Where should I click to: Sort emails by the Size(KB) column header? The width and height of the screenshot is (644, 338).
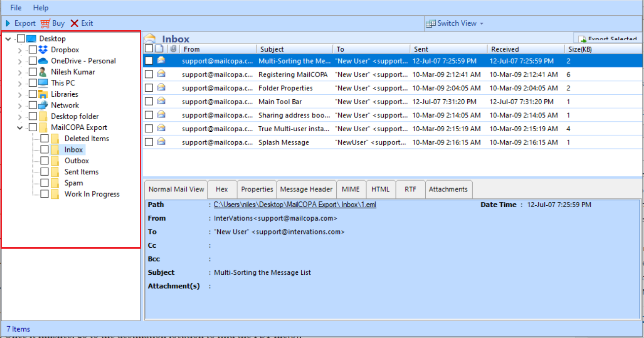pyautogui.click(x=603, y=49)
